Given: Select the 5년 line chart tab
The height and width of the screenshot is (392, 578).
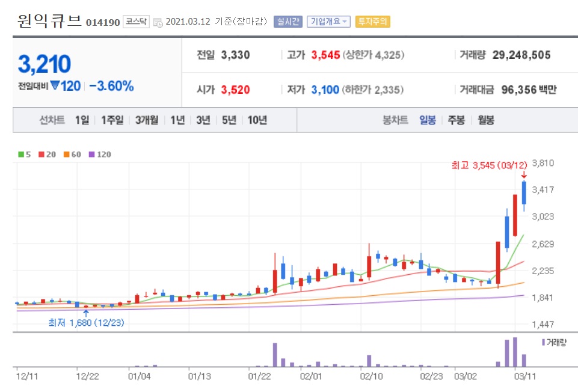Looking at the screenshot, I should (x=229, y=120).
